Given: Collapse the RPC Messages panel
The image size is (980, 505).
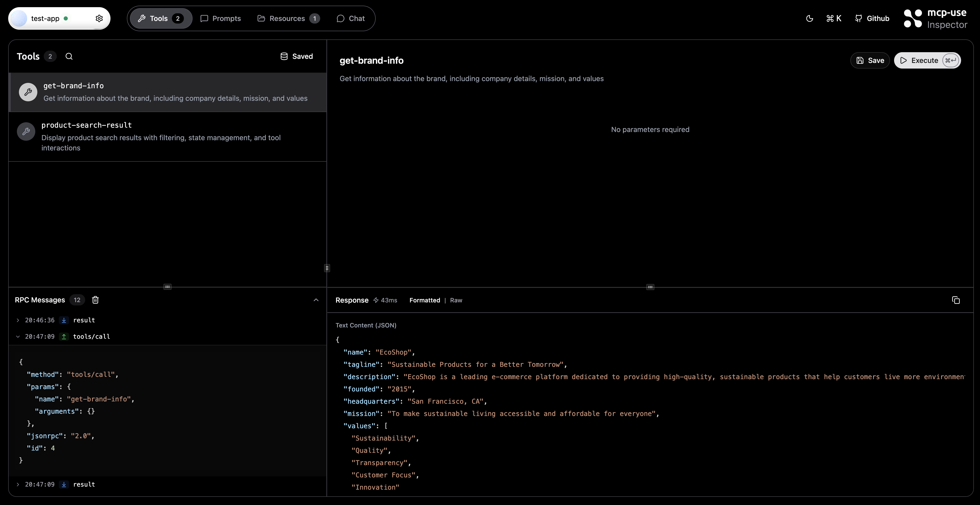Looking at the screenshot, I should (316, 300).
